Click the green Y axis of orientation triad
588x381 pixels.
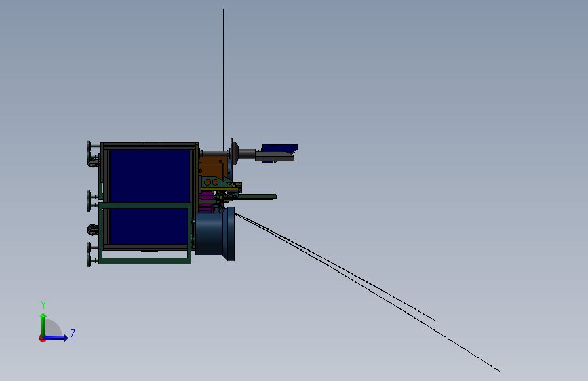click(43, 324)
